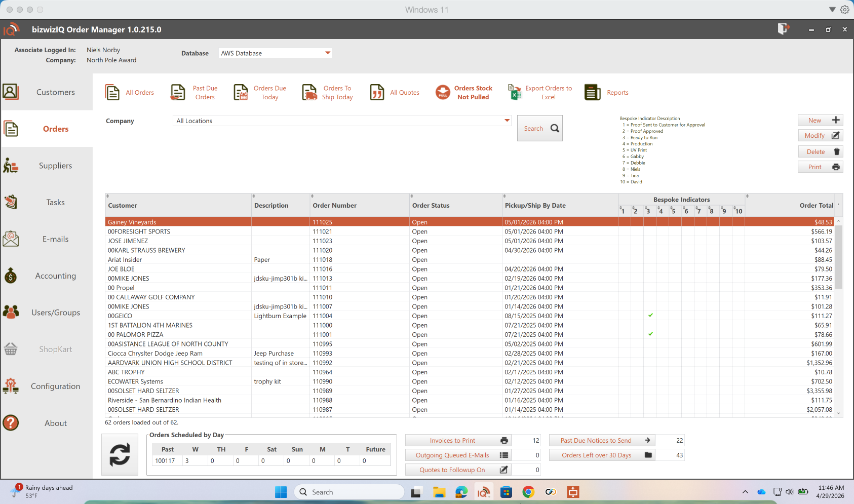Open the Reports icon
Viewport: 854px width, 504px height.
592,93
